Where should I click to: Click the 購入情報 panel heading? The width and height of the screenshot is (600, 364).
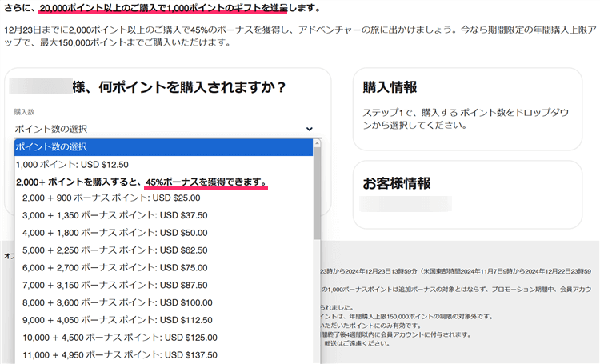[390, 87]
